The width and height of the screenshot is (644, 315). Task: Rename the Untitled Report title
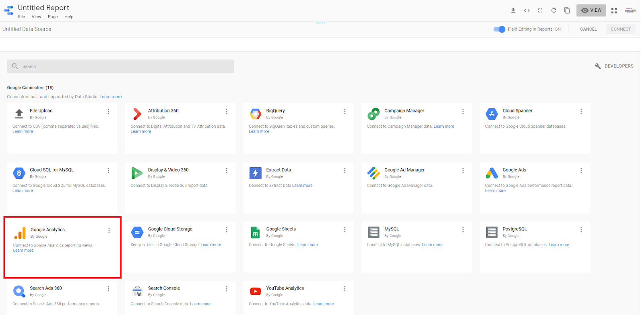coord(43,8)
